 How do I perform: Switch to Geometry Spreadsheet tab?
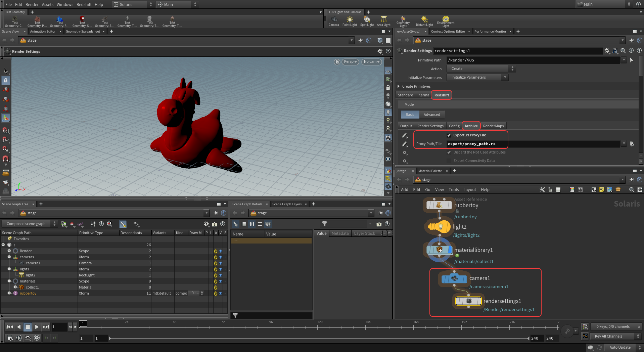(83, 32)
